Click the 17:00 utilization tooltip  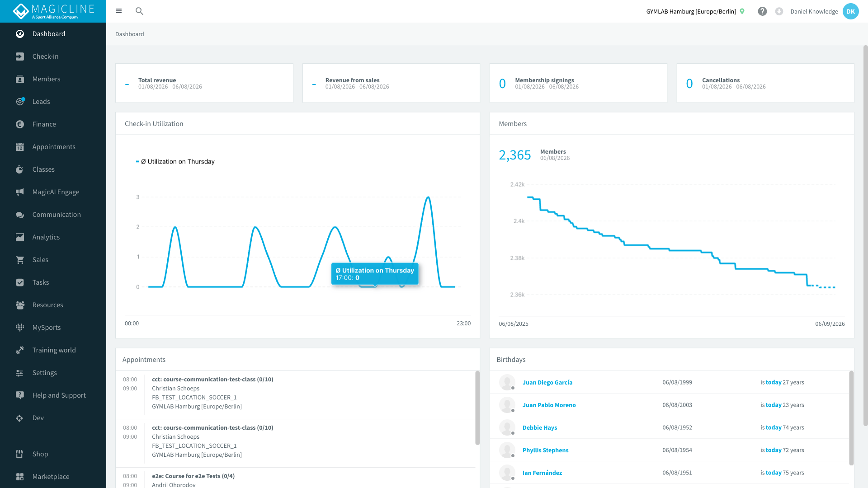[375, 274]
